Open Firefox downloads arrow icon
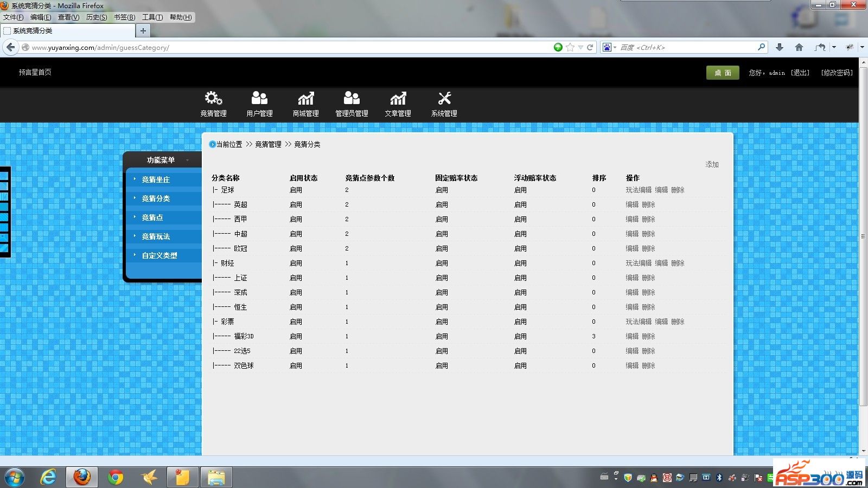Screen dimensions: 868x488 coord(780,47)
